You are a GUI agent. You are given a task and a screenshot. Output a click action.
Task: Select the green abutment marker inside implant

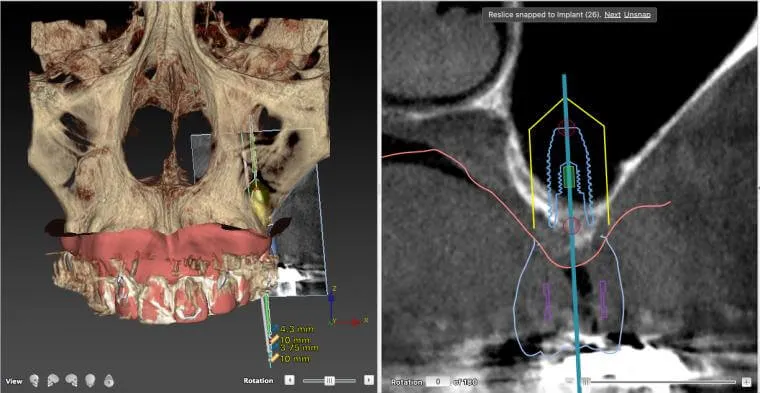[x=569, y=177]
